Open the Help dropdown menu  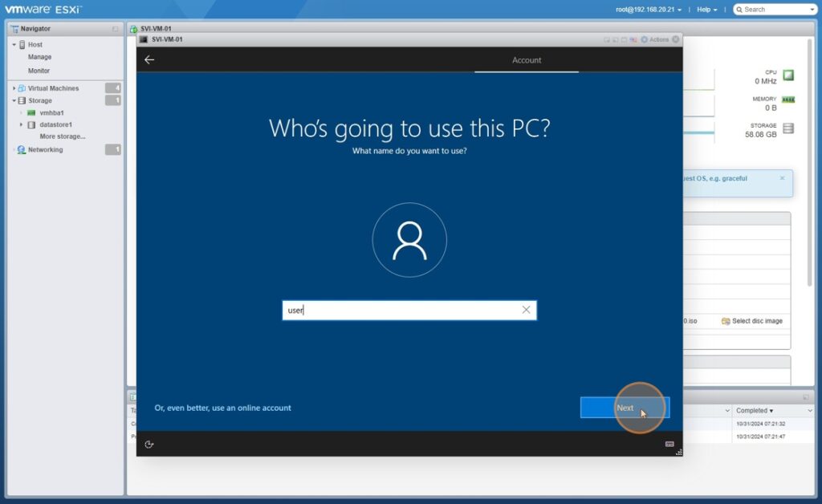click(706, 10)
